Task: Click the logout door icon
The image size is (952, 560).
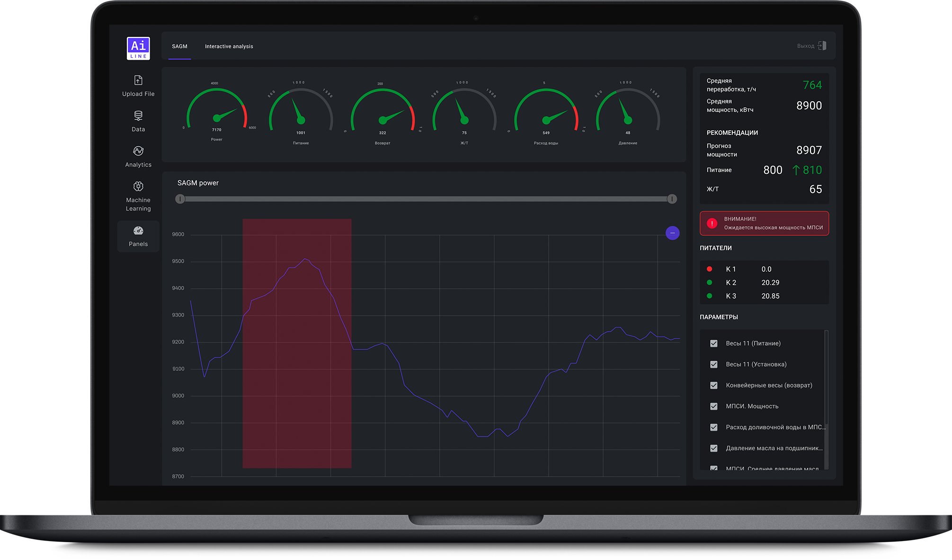Action: (822, 45)
